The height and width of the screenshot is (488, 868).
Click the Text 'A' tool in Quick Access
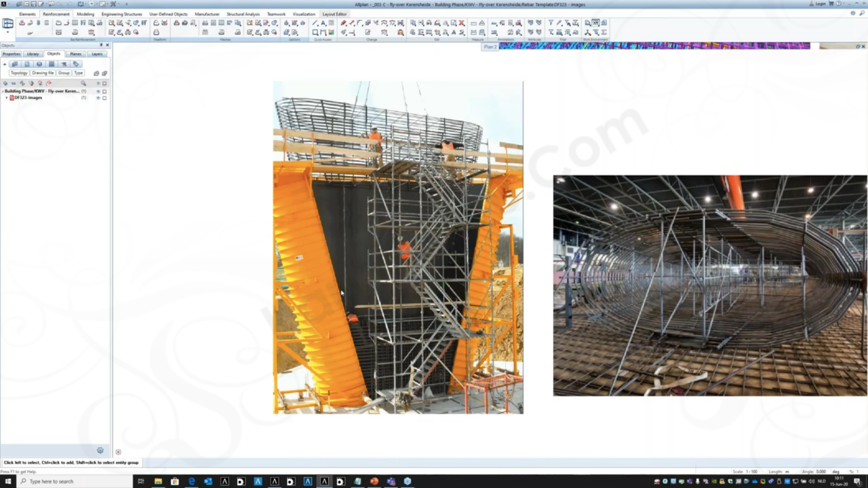tap(323, 23)
